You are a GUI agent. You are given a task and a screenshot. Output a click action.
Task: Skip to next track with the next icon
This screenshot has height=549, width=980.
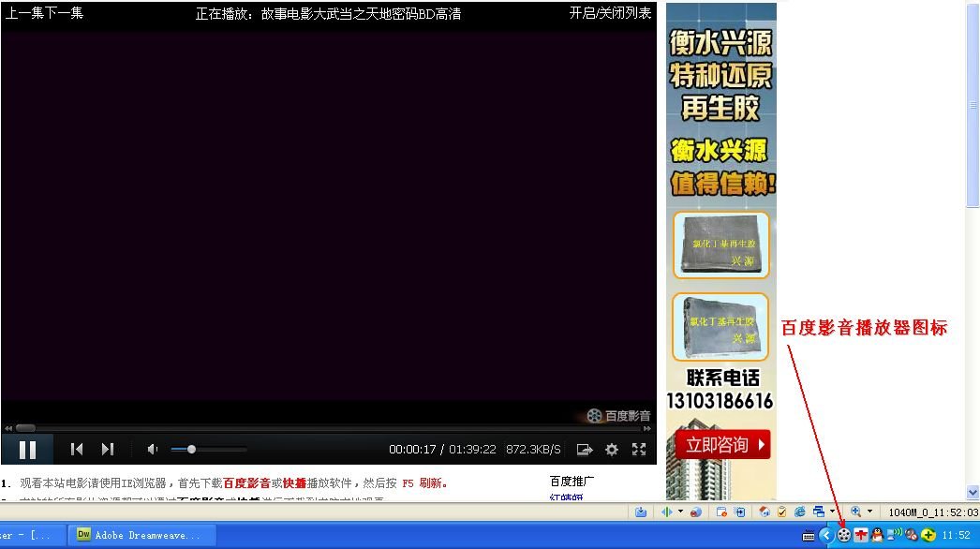click(108, 449)
